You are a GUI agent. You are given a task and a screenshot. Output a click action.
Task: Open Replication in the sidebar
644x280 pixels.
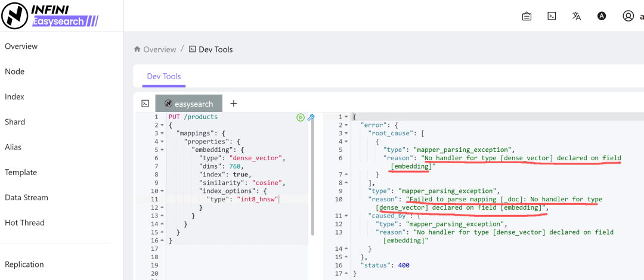24,265
